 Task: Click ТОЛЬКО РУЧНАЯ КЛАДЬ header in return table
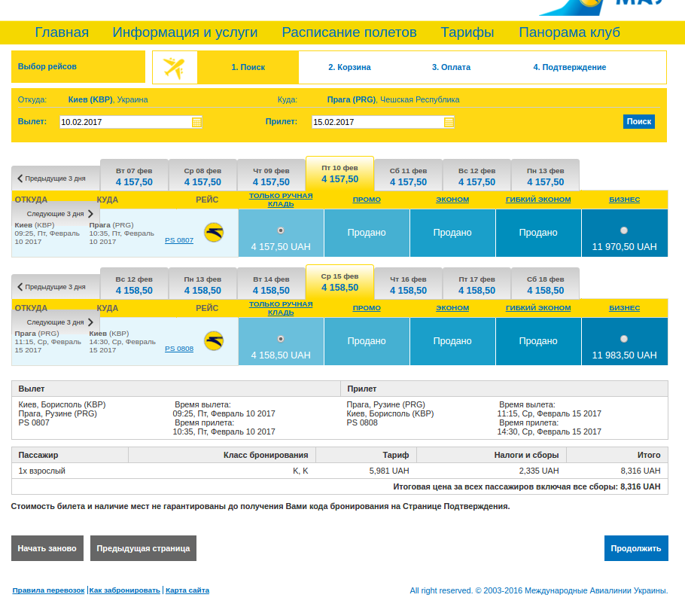(281, 308)
